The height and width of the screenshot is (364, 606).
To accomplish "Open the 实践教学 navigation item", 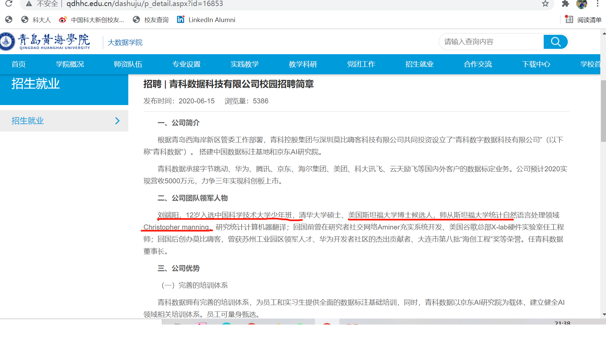I will pos(245,64).
